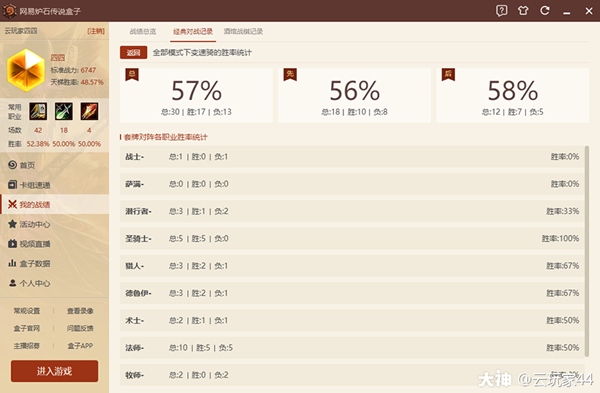Switch to the 经典对战记录 tab

193,31
